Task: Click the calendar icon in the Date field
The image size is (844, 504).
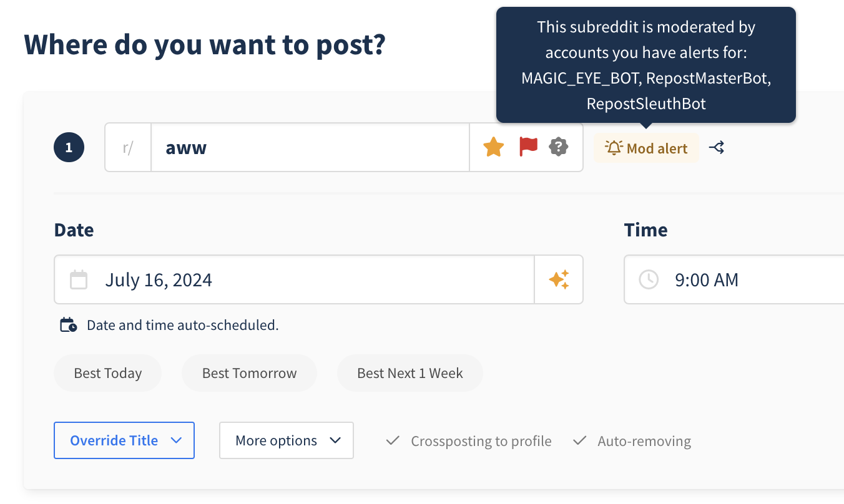Action: pyautogui.click(x=79, y=279)
